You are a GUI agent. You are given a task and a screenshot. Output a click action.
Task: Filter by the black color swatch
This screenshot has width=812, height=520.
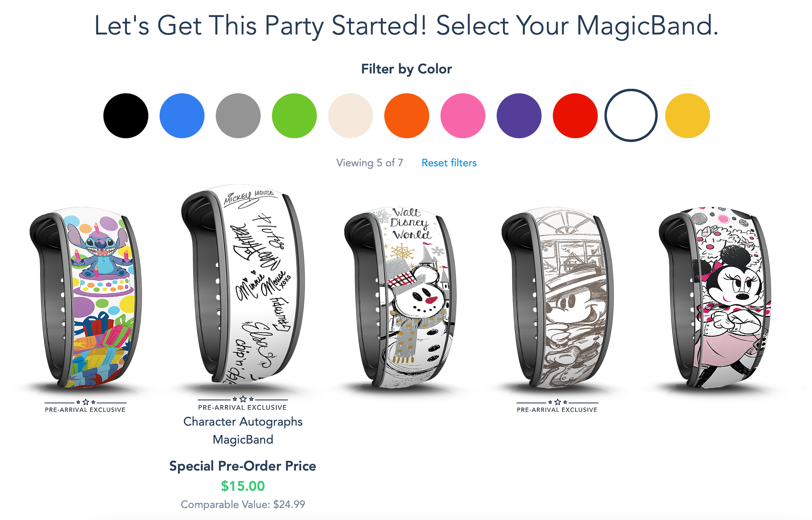click(126, 116)
